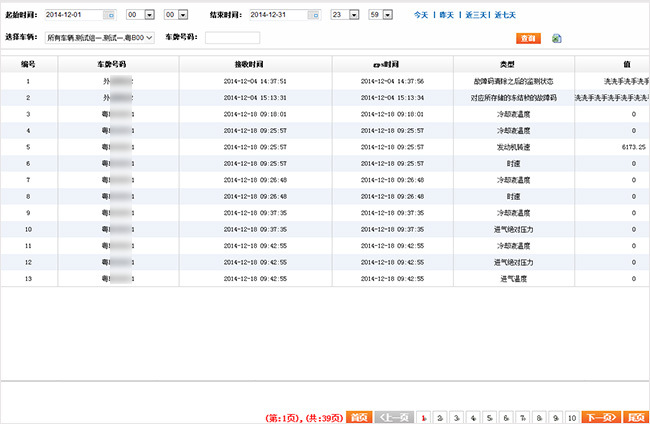Screen dimensions: 650x424
Task: Select receive time 2014-12-04 14:37:51 cell
Action: point(255,81)
